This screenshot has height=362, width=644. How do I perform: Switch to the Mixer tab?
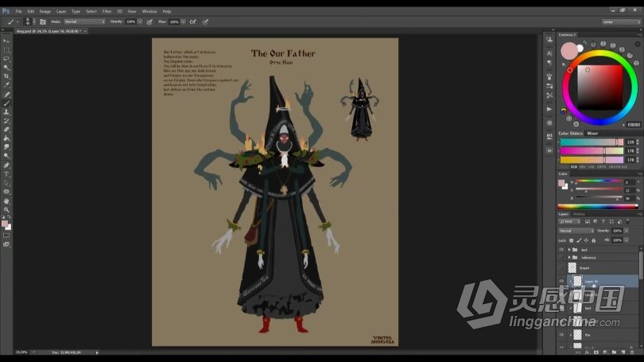click(592, 133)
